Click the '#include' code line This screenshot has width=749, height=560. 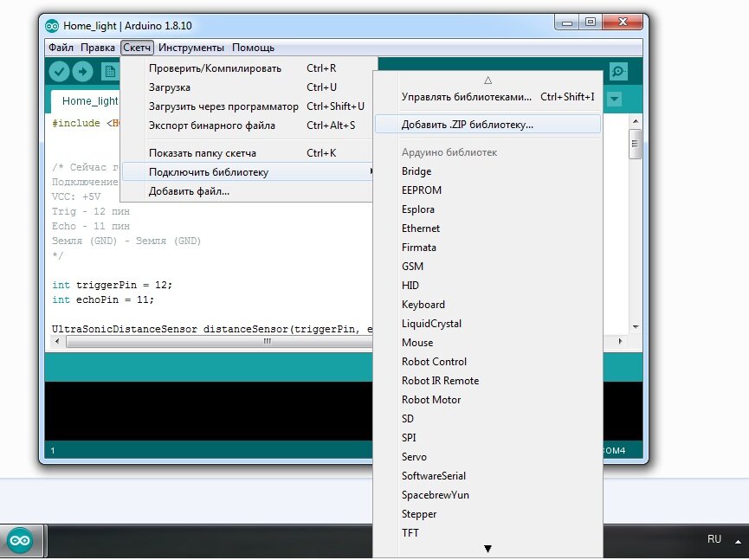(86, 123)
